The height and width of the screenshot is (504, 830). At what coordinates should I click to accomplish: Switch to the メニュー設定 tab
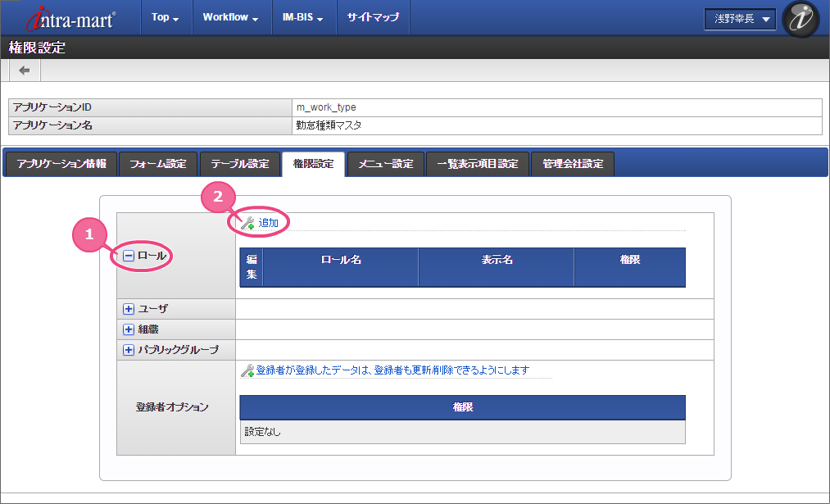pos(386,164)
